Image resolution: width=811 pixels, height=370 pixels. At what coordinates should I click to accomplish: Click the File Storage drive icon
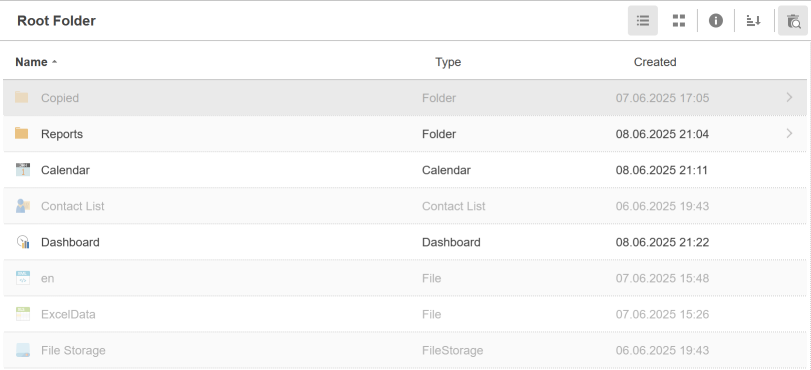coord(23,350)
